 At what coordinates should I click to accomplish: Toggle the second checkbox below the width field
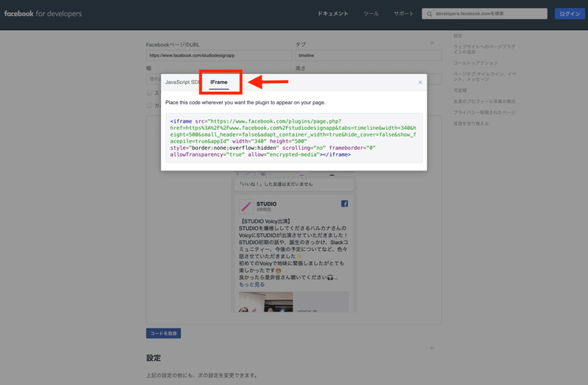[x=150, y=105]
